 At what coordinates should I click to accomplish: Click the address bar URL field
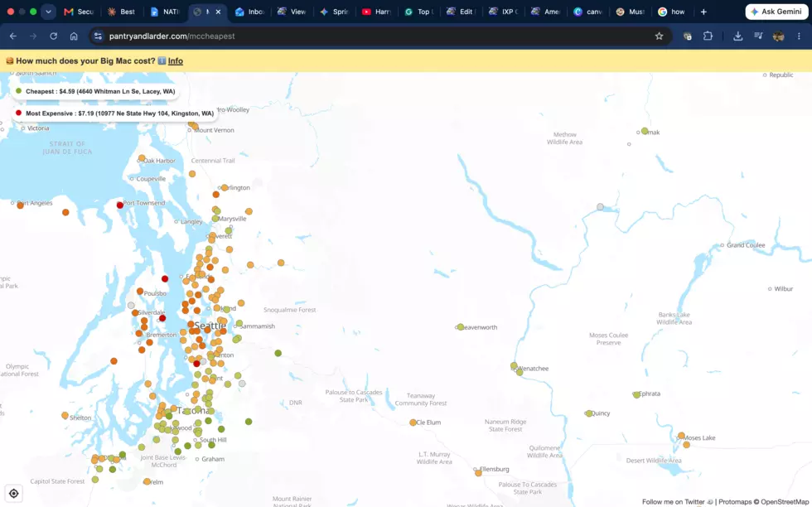(x=372, y=36)
